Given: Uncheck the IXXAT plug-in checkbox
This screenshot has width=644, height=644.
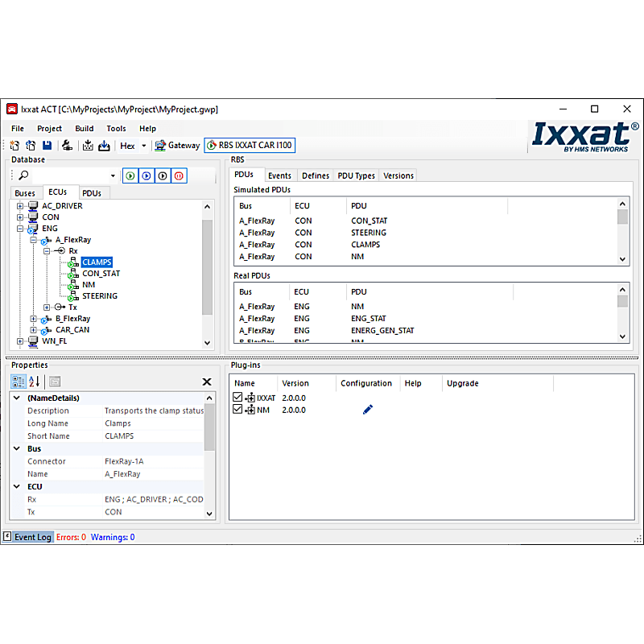Looking at the screenshot, I should click(x=237, y=397).
